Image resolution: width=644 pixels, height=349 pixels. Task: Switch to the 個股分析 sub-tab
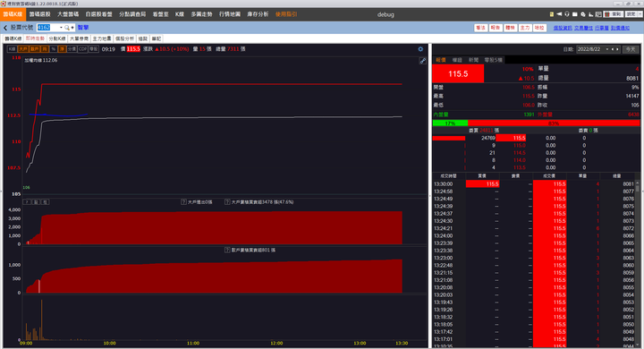[x=125, y=38]
